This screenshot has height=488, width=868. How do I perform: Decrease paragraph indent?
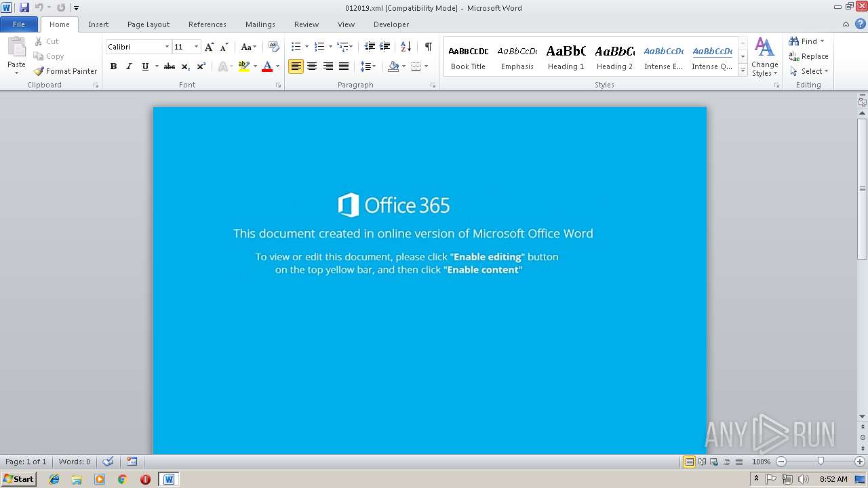coord(370,47)
